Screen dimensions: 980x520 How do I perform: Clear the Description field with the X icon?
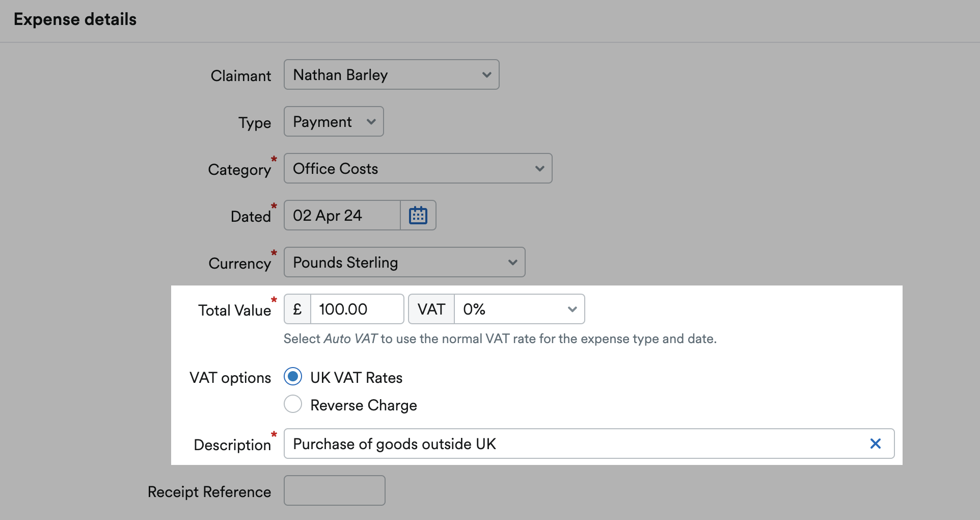coord(875,444)
